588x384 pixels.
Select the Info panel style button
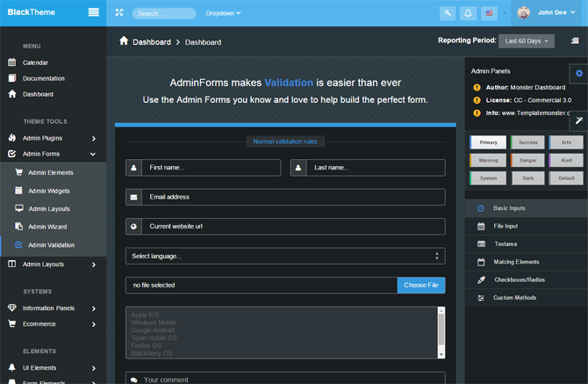(x=566, y=142)
